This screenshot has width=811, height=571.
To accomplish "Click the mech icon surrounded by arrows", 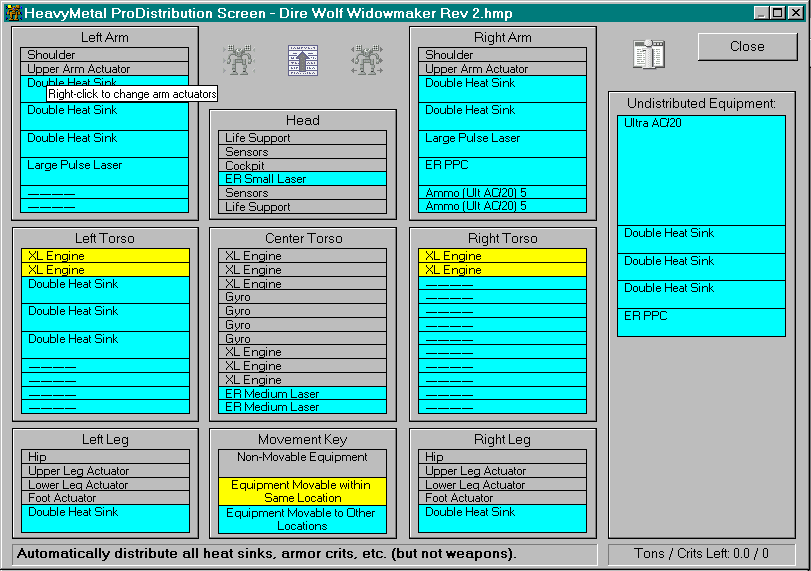I will [x=367, y=59].
